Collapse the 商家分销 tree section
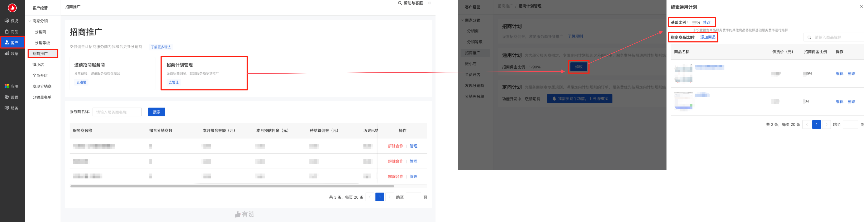 pos(30,21)
